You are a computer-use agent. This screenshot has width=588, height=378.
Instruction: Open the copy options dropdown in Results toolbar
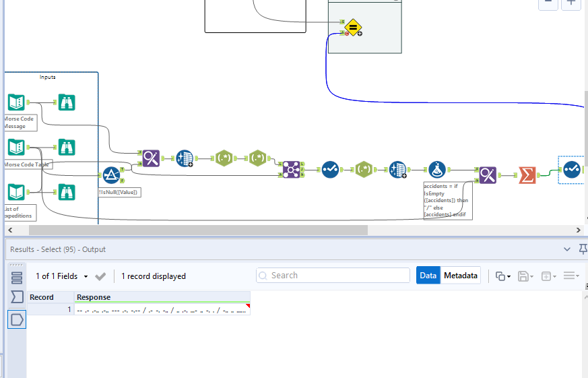tap(503, 276)
